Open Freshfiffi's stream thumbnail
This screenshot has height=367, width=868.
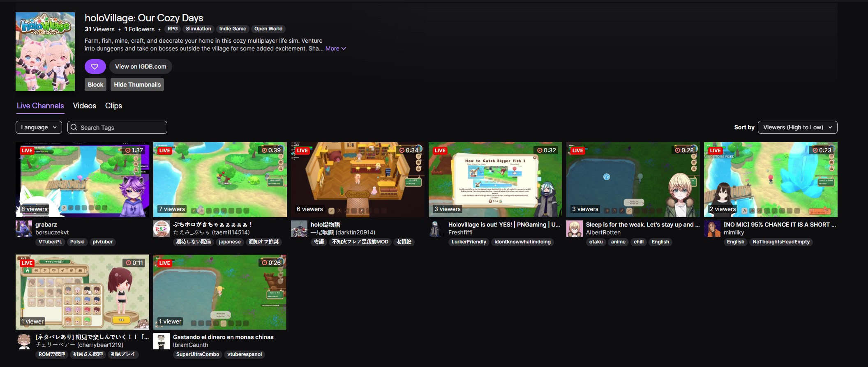click(x=495, y=180)
